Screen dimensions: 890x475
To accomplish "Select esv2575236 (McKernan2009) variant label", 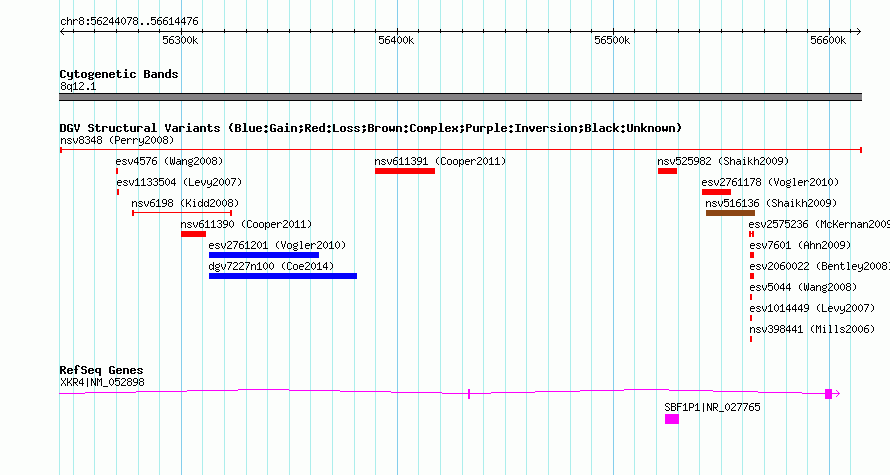I will (x=819, y=224).
